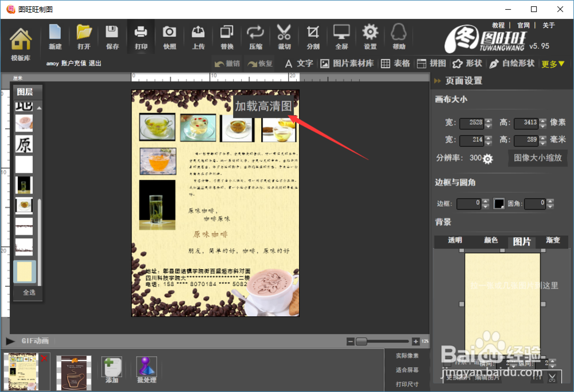
Task: Switch to 全屏 fullscreen mode
Action: point(342,37)
